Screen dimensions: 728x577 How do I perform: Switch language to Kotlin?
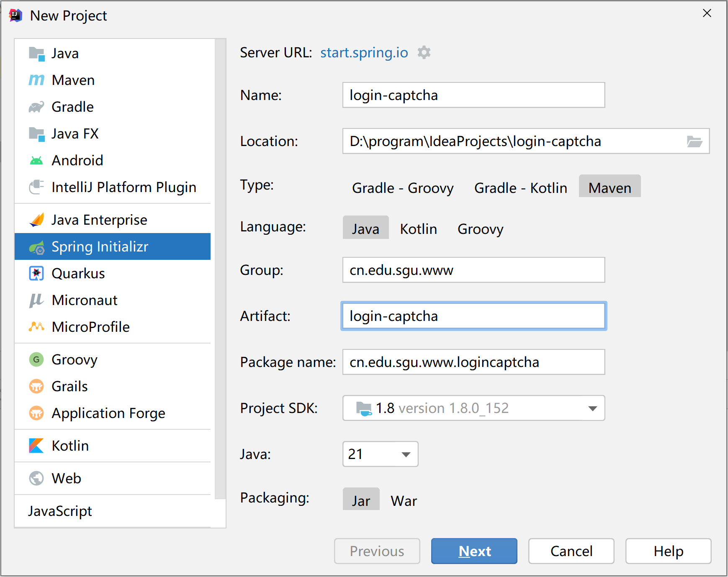point(418,228)
